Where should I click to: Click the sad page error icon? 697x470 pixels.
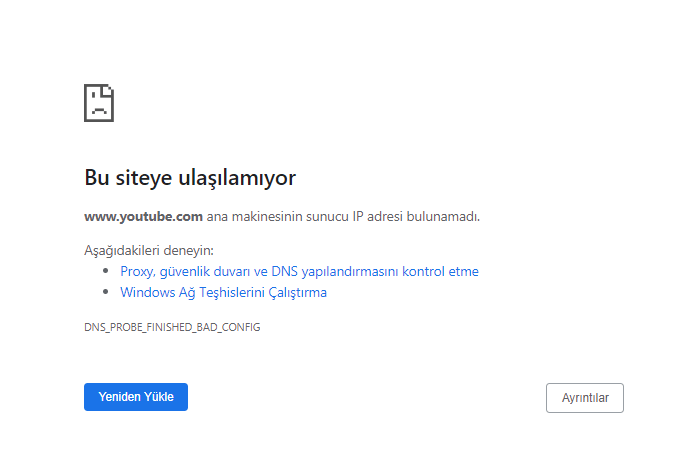[99, 103]
